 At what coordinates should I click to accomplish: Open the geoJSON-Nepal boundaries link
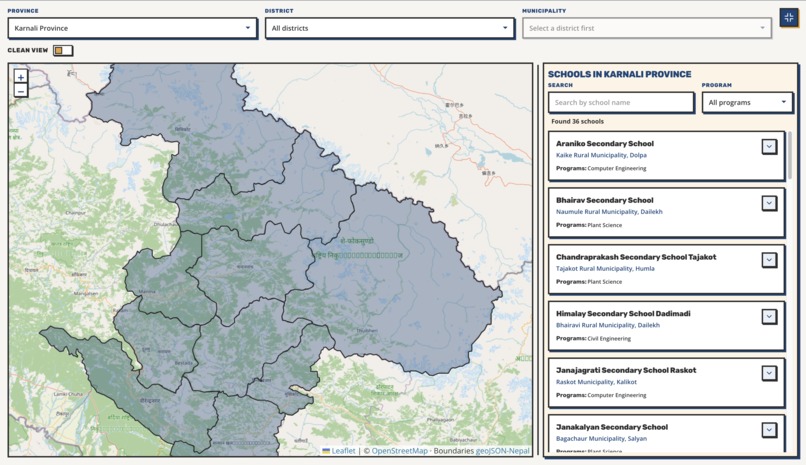(x=502, y=451)
